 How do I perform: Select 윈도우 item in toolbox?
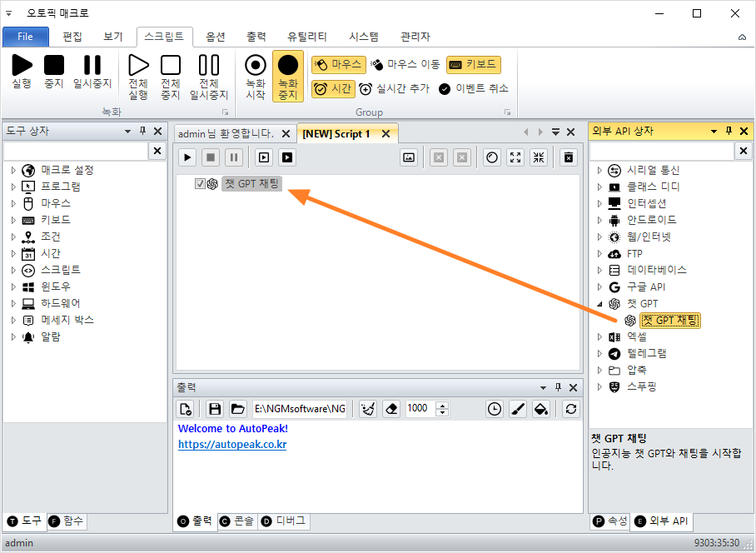point(56,286)
